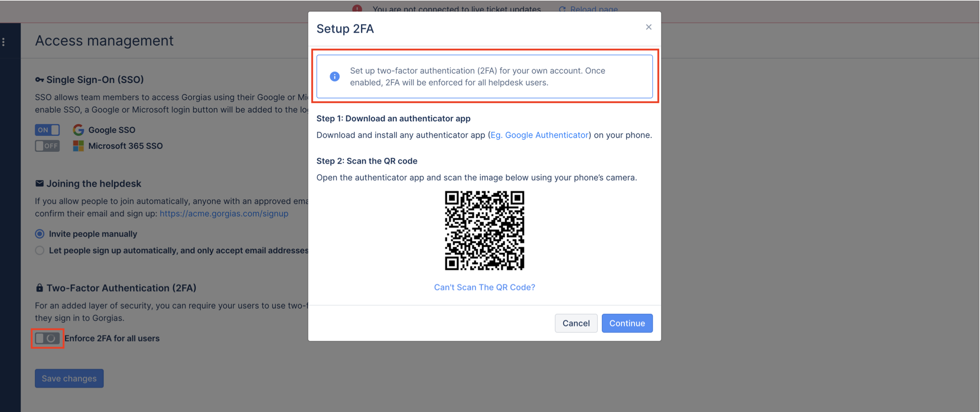Enable the Microsoft 365 SSO toggle
Viewport: 980px width, 412px height.
[x=47, y=146]
